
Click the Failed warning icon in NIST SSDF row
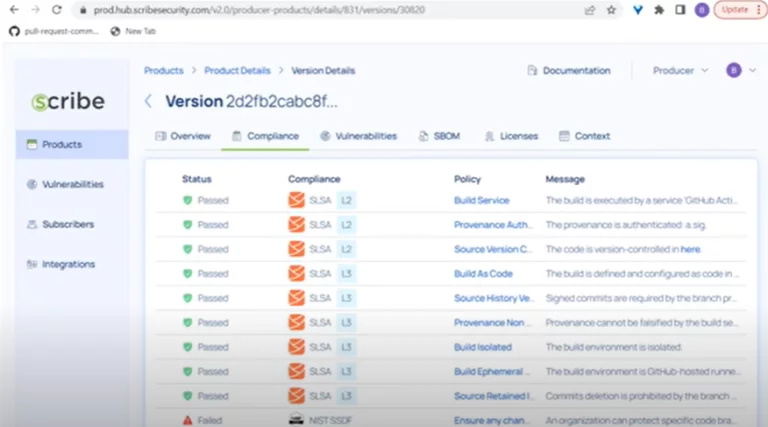[x=188, y=421]
